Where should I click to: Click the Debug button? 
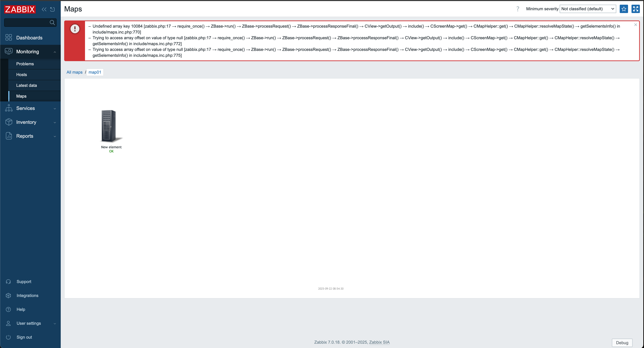coord(622,343)
